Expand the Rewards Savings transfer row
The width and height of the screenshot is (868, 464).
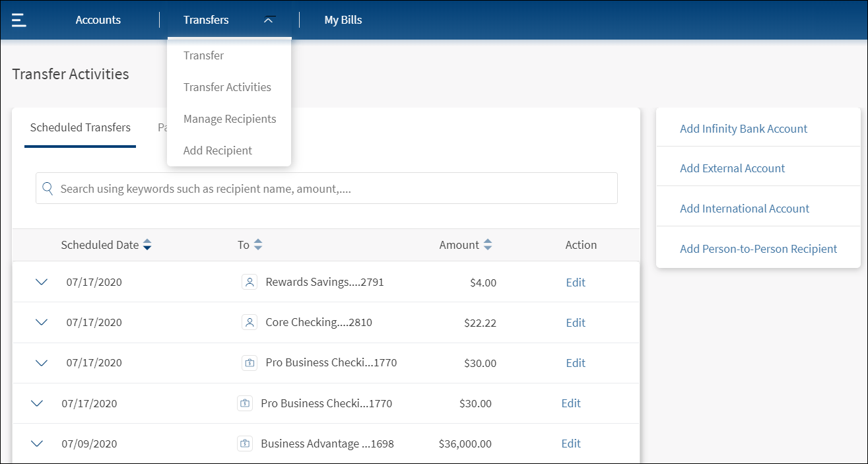[42, 282]
